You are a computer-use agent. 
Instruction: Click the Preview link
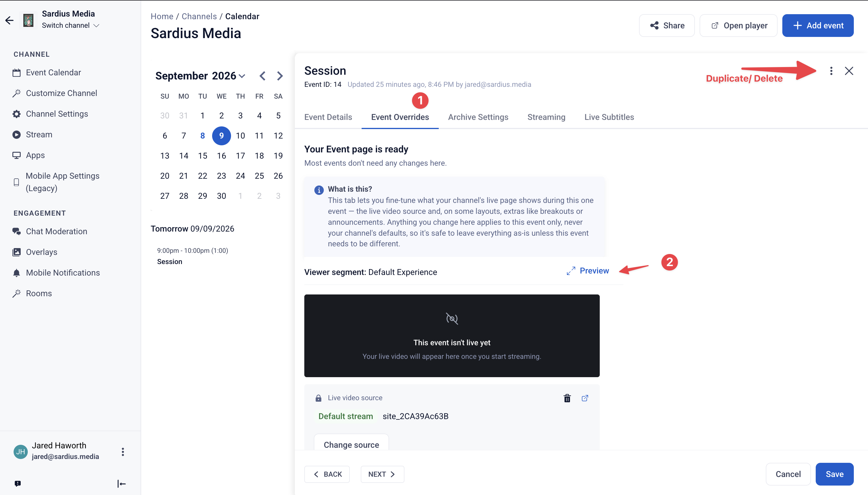(588, 271)
